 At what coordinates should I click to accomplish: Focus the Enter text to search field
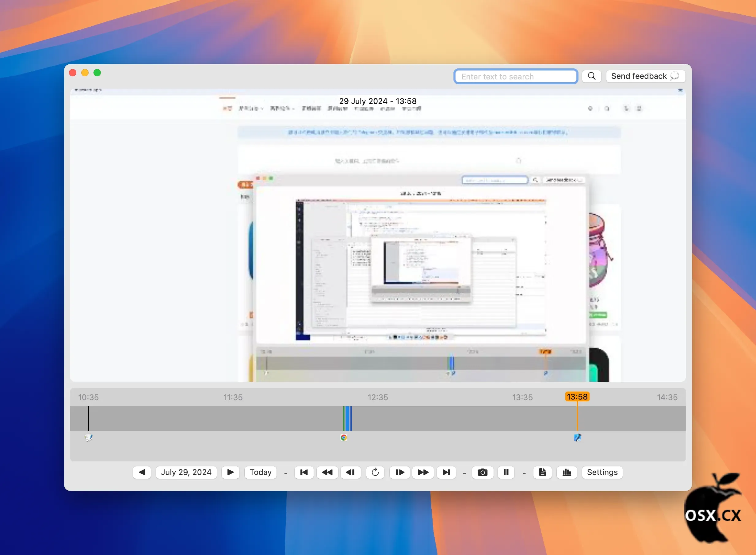click(x=516, y=77)
